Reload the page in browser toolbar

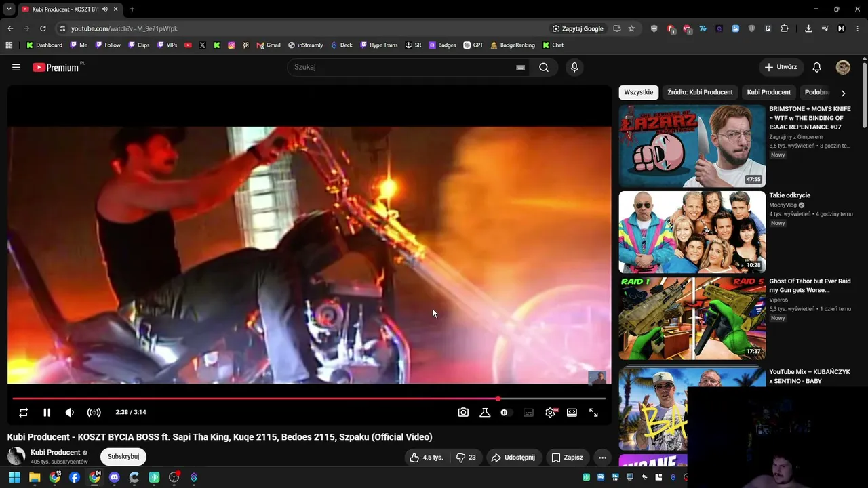point(43,28)
